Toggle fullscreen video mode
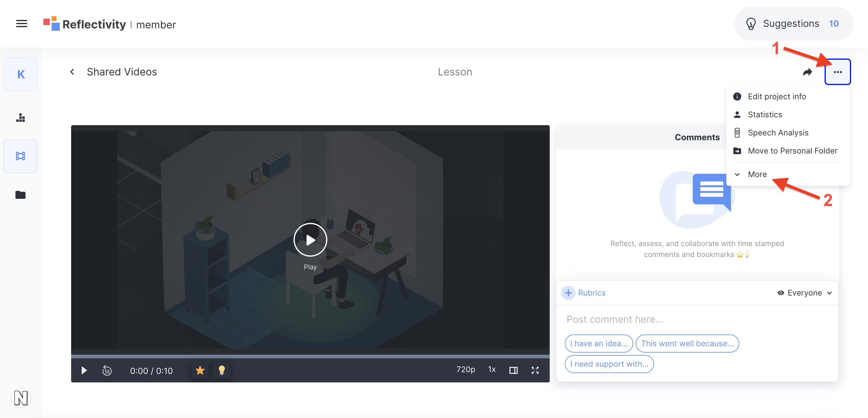This screenshot has width=868, height=418. click(x=535, y=370)
